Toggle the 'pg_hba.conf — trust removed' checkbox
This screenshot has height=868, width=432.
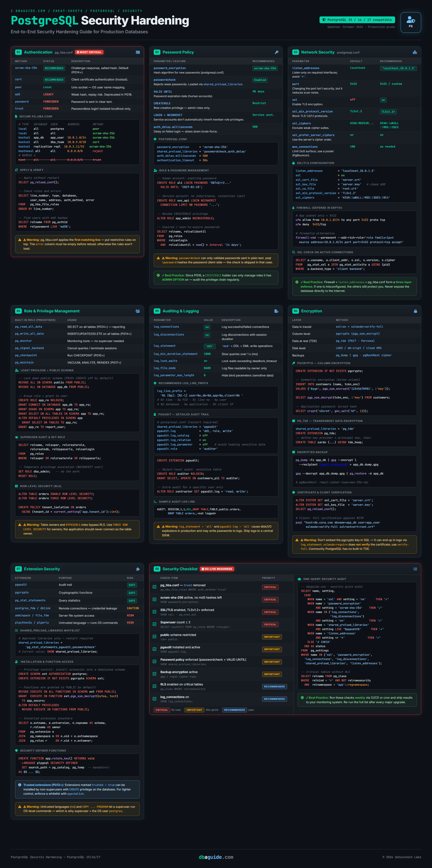[x=154, y=587]
